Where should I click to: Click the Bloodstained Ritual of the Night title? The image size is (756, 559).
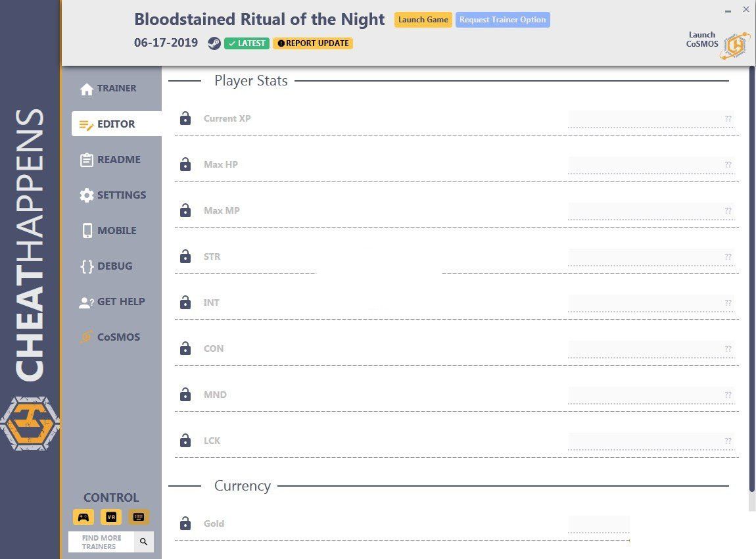[260, 19]
